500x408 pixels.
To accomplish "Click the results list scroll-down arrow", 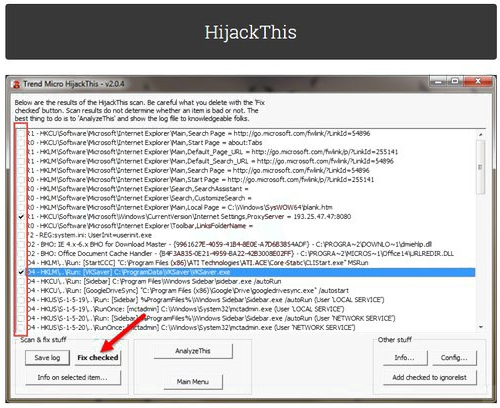I will click(481, 327).
